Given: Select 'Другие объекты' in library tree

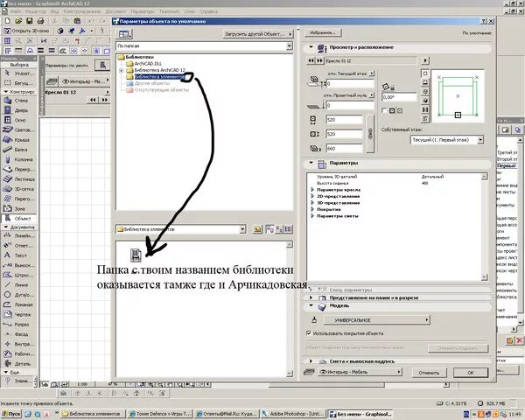Looking at the screenshot, I should (152, 83).
